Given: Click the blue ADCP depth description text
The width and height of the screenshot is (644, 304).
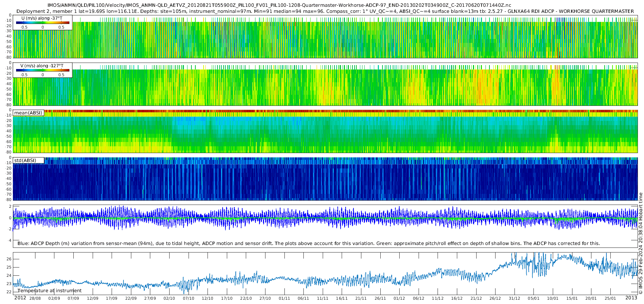Looking at the screenshot, I should pos(308,244).
